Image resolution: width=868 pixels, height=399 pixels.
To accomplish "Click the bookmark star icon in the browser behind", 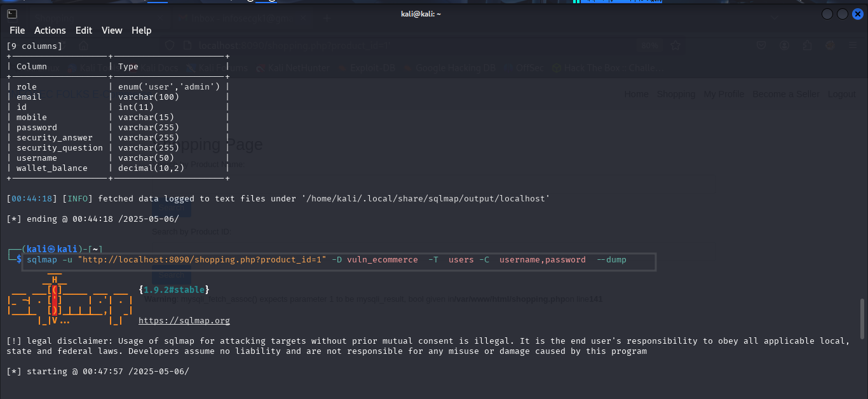I will [x=676, y=46].
